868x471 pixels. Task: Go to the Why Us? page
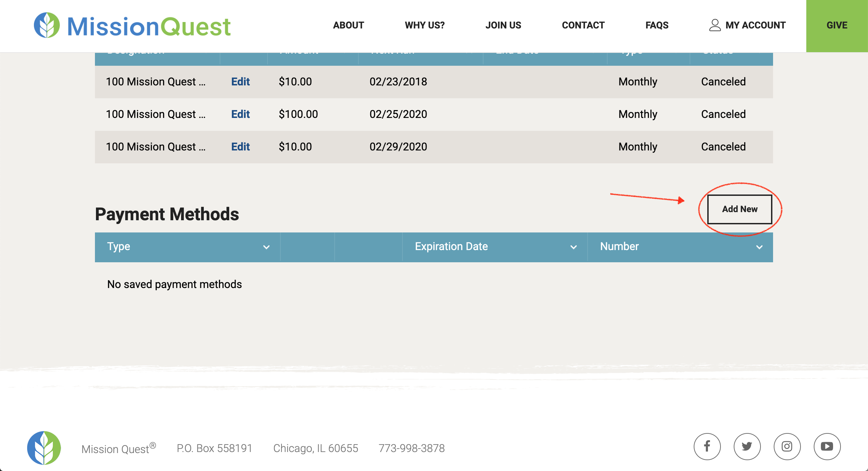click(x=425, y=25)
